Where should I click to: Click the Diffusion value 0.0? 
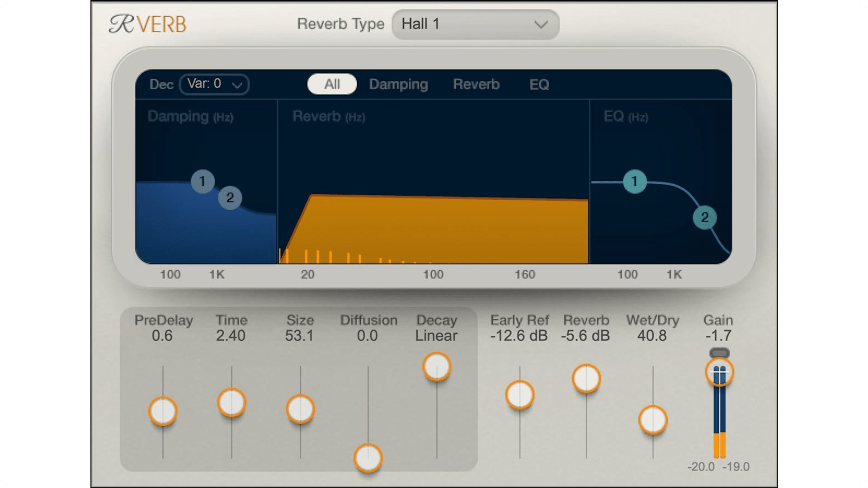click(x=367, y=336)
